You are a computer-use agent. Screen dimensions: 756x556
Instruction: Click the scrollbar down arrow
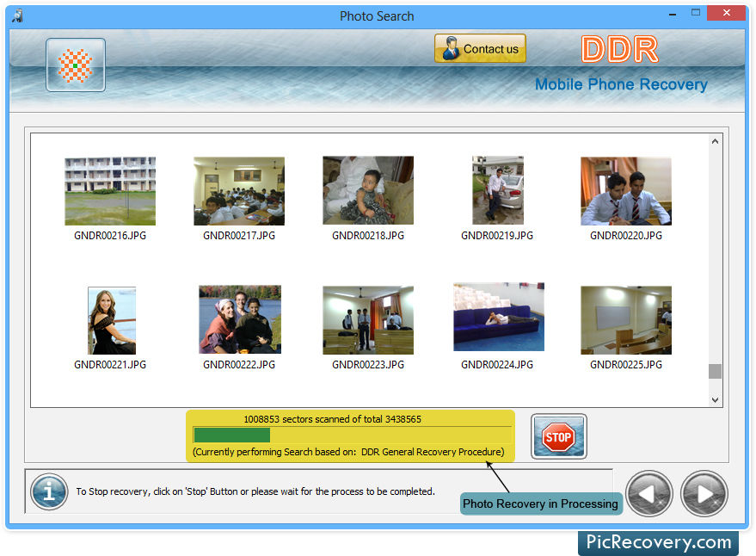(x=715, y=399)
